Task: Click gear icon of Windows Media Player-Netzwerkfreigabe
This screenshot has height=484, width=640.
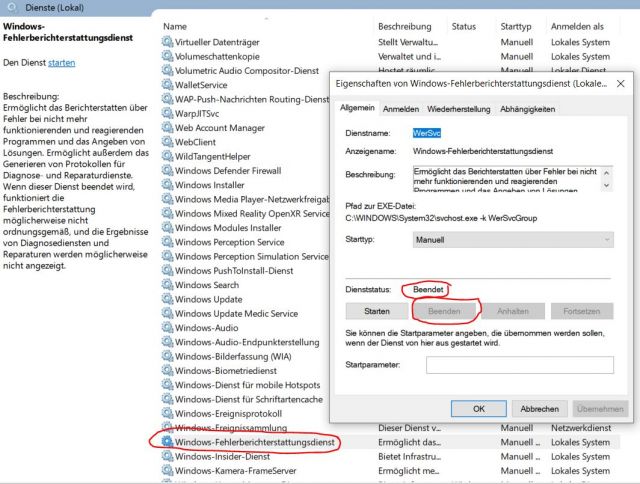Action: coord(167,199)
